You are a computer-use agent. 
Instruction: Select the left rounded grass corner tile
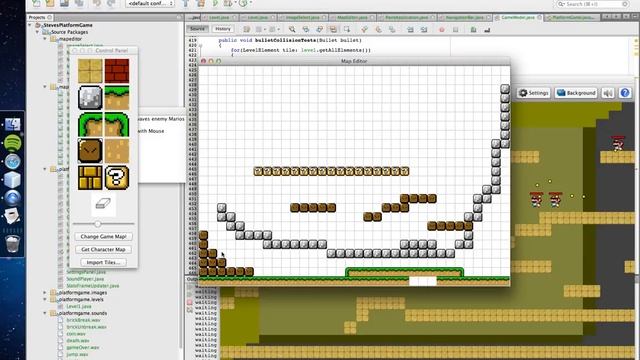point(90,124)
